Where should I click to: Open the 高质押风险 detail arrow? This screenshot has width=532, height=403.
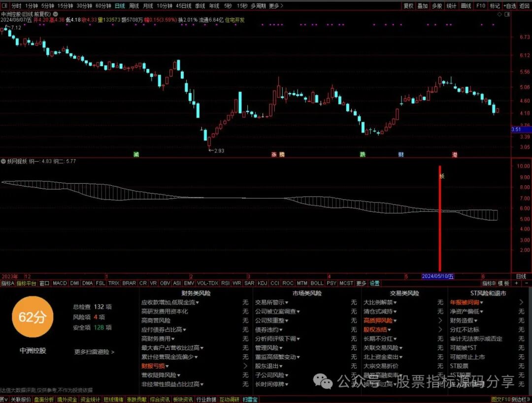440,321
